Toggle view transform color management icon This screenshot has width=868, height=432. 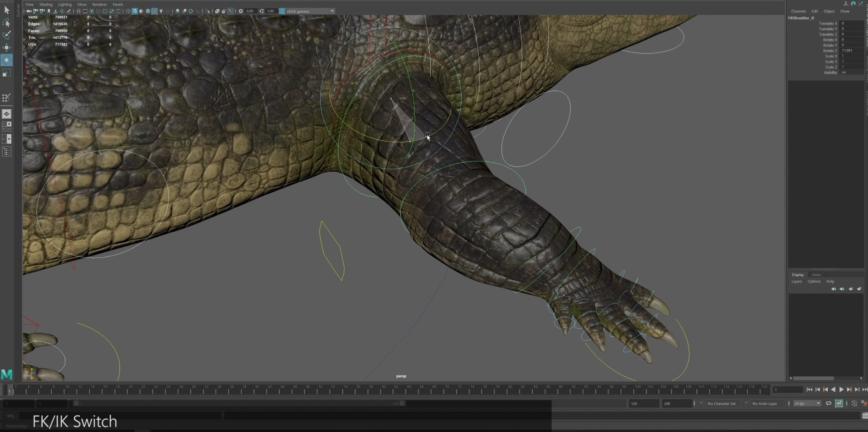pos(282,11)
